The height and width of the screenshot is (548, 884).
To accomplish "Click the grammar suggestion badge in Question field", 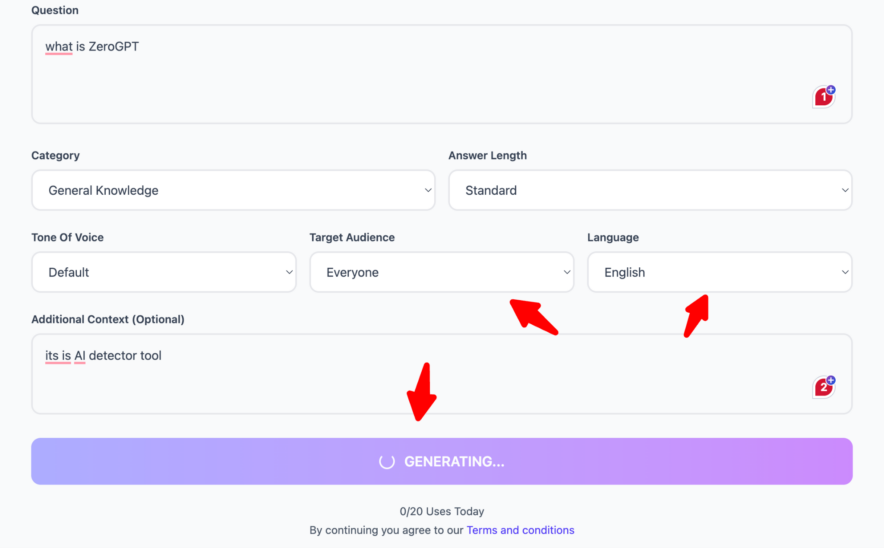I will click(824, 97).
